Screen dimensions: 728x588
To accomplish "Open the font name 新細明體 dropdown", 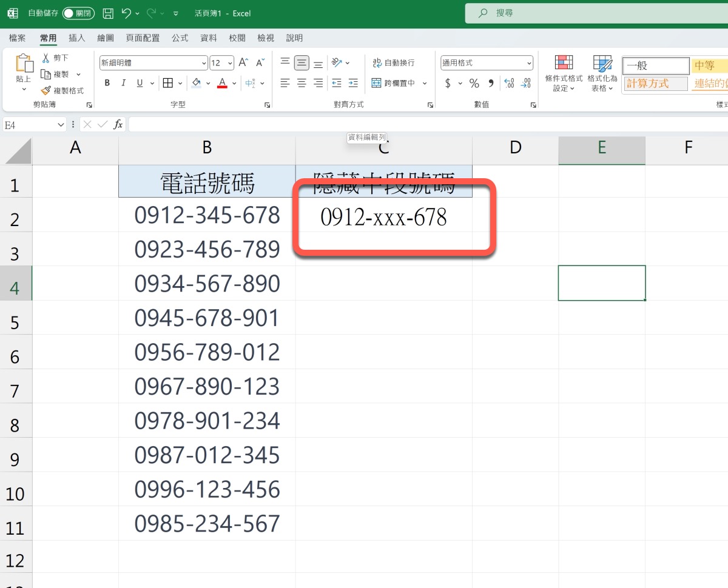I will (204, 63).
